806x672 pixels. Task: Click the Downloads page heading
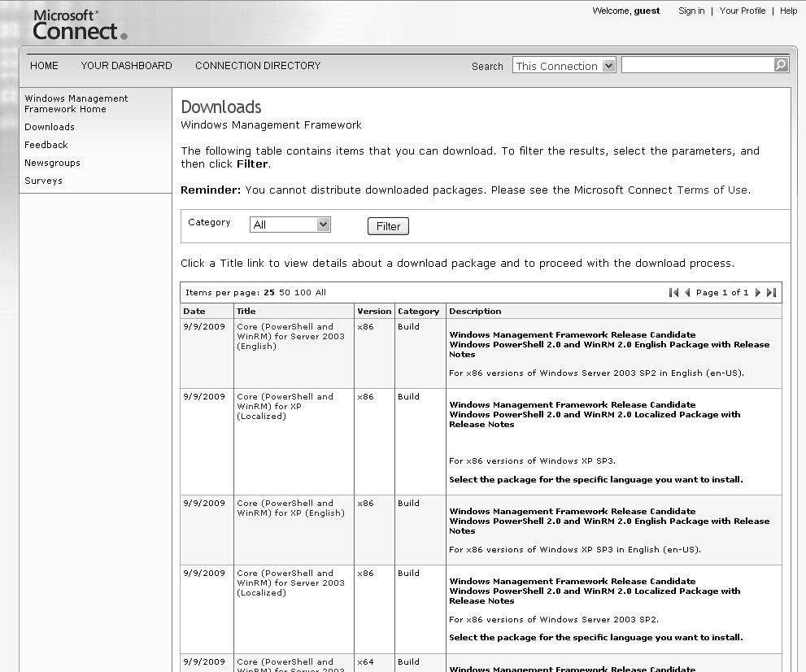pyautogui.click(x=221, y=107)
